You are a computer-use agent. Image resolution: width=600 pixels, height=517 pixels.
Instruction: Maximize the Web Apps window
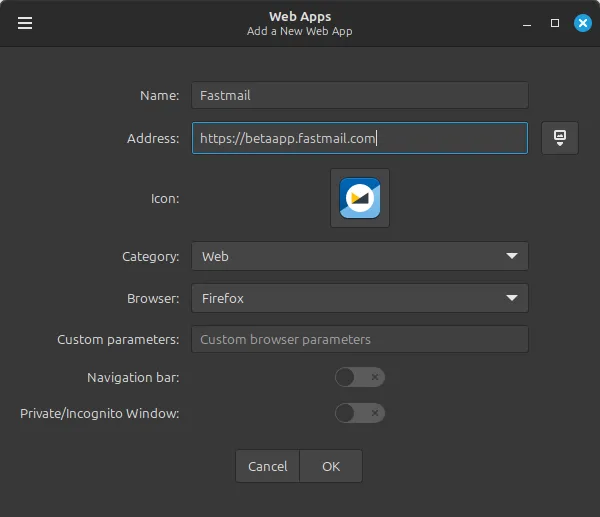coord(555,23)
